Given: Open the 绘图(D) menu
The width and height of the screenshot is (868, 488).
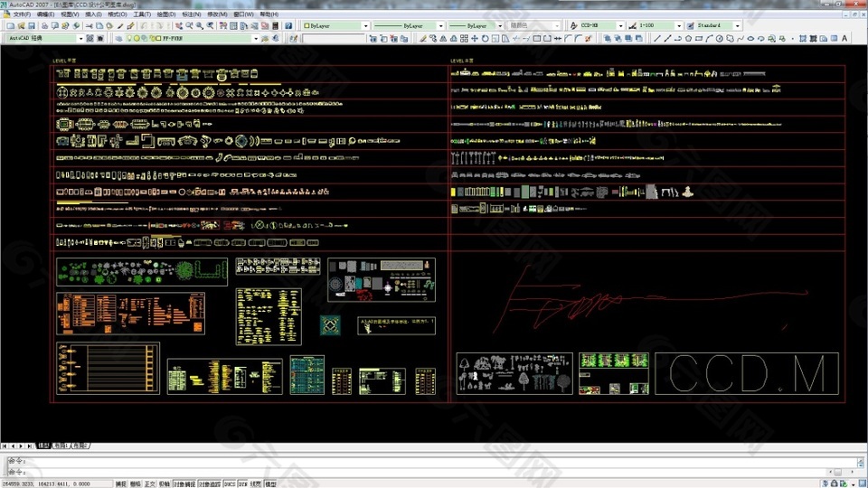Looking at the screenshot, I should click(165, 14).
